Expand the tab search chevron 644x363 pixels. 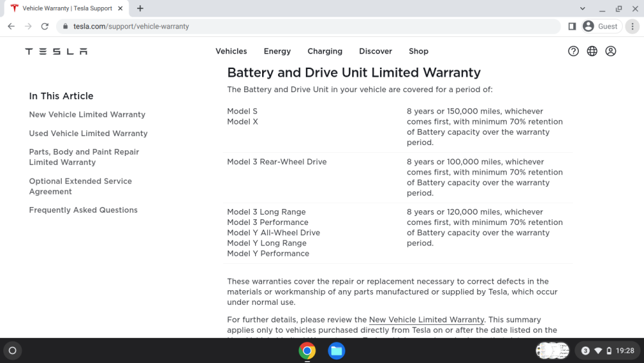[582, 8]
